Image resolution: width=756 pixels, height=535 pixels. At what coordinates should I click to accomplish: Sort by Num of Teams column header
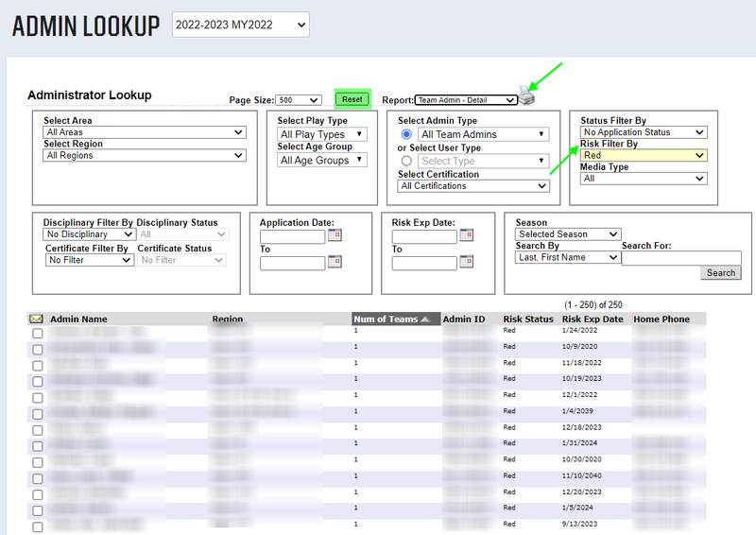point(391,319)
